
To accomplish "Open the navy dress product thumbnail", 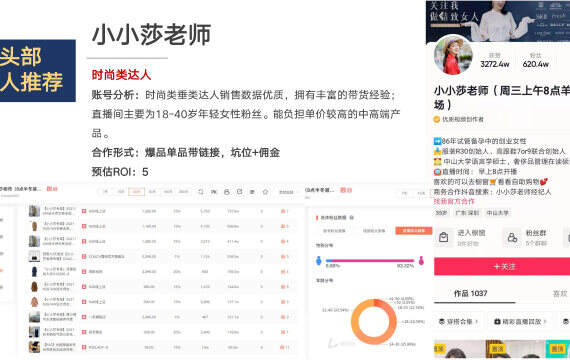I will (x=34, y=272).
